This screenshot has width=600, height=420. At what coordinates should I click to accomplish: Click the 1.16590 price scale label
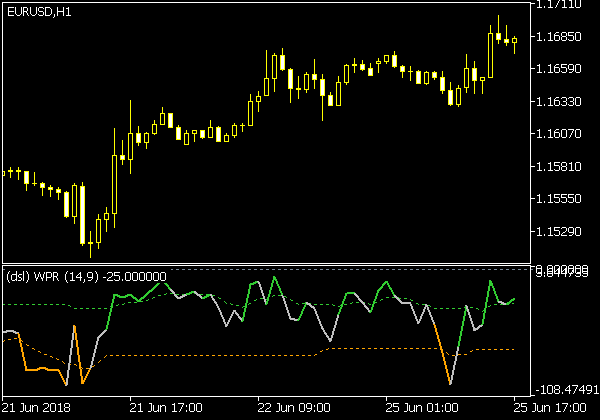point(559,69)
